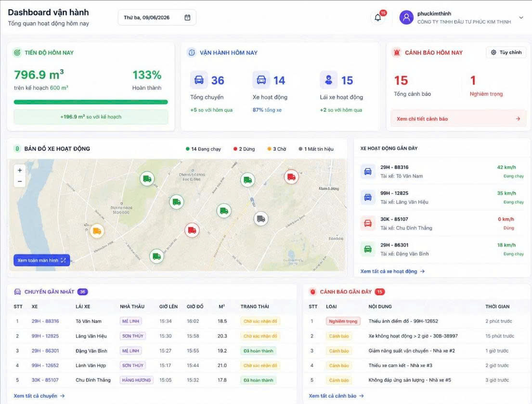532x404 pixels.
Task: Open the notifications bell icon
Action: coord(377,18)
